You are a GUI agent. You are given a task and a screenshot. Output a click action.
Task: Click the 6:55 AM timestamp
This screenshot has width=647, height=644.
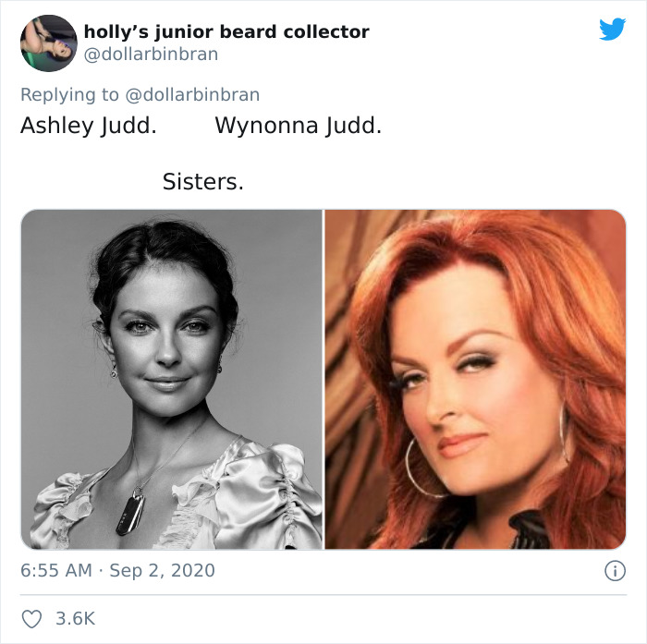(x=56, y=571)
